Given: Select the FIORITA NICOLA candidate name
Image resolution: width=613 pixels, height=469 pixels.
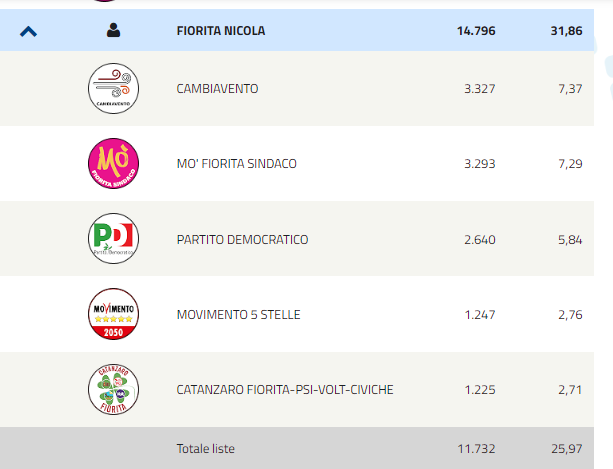Looking at the screenshot, I should point(221,31).
